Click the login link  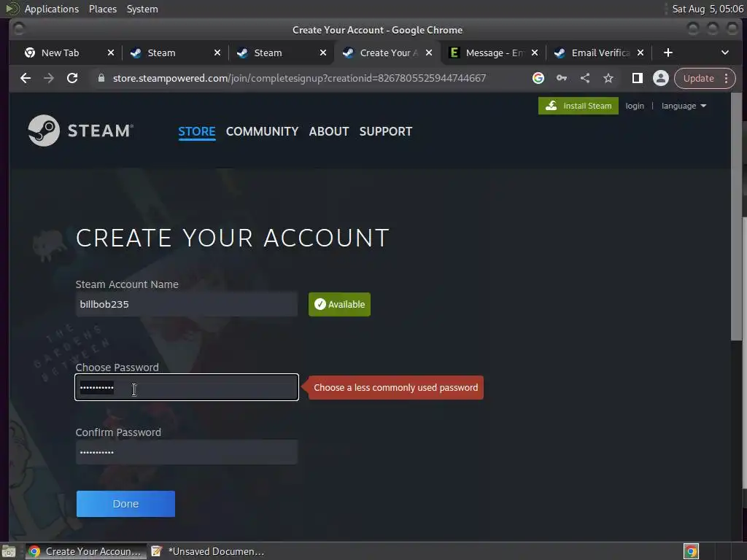click(635, 106)
